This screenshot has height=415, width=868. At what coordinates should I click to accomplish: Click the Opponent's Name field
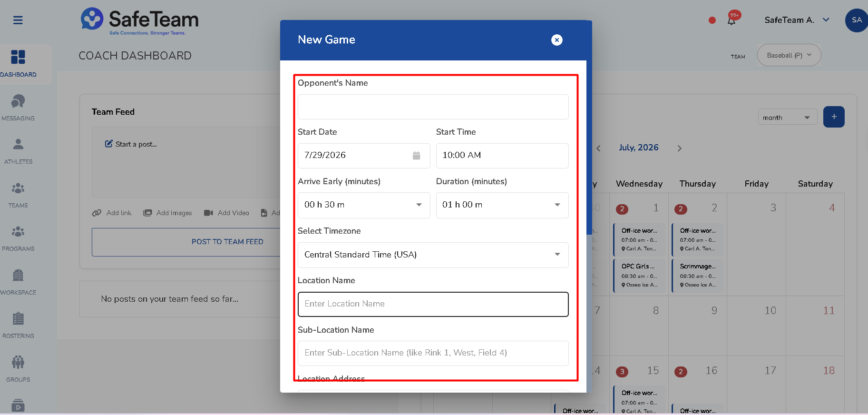[x=433, y=107]
